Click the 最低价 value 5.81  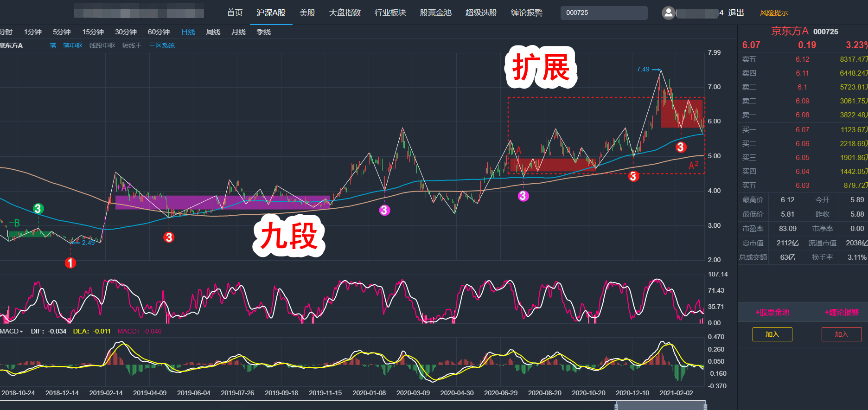[787, 214]
